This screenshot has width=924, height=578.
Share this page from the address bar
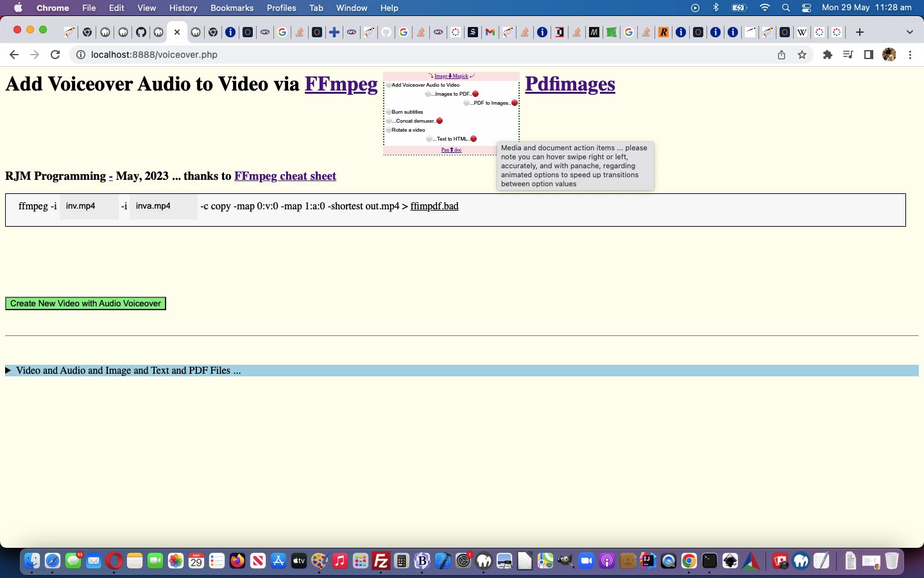coord(782,55)
